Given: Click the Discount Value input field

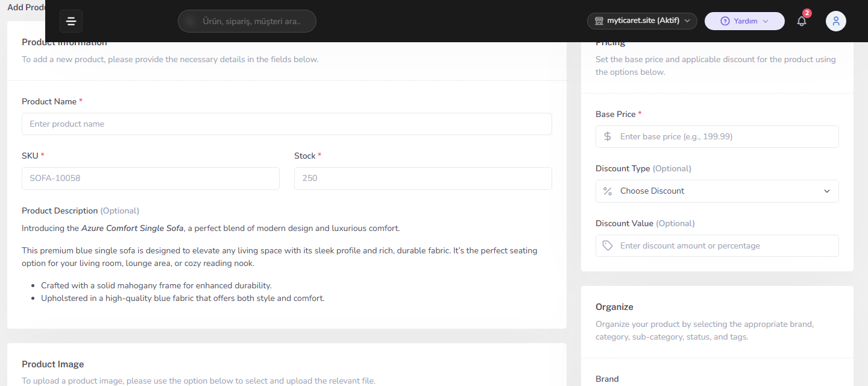Looking at the screenshot, I should click(x=717, y=245).
